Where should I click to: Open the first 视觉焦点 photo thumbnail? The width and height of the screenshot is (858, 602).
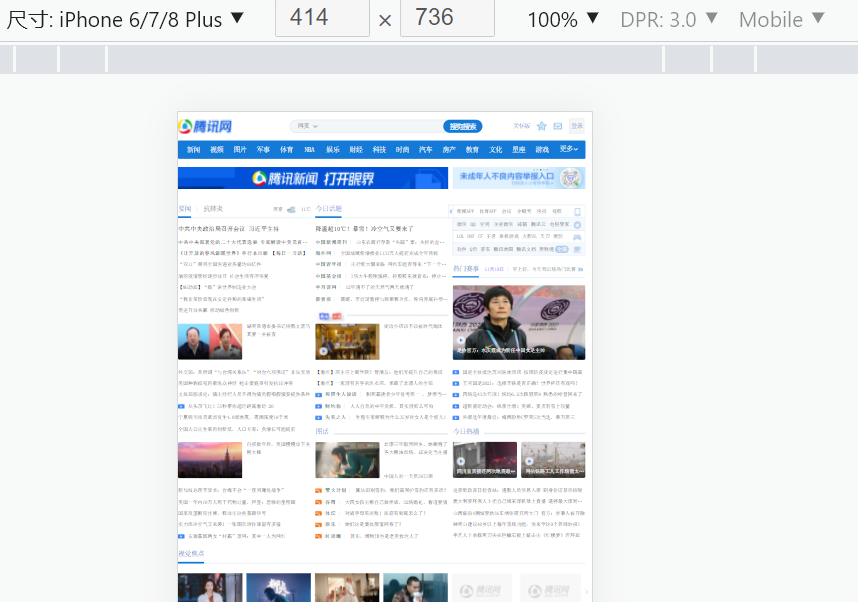(x=210, y=588)
